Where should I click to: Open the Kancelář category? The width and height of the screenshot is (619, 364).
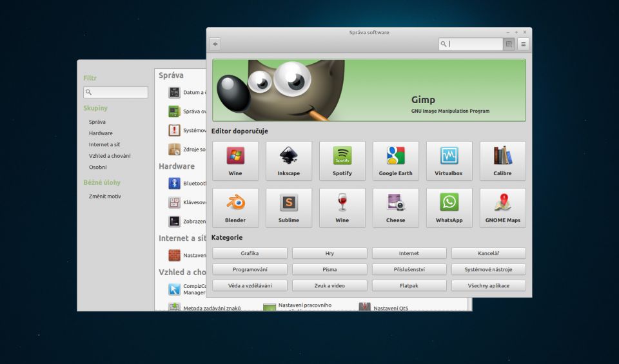click(489, 253)
